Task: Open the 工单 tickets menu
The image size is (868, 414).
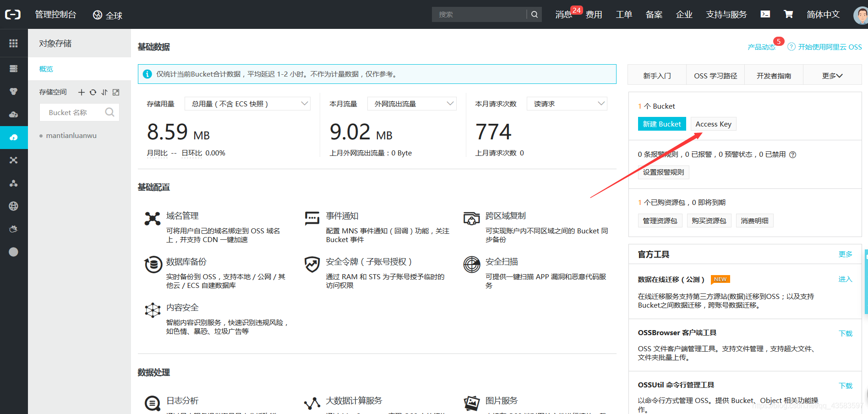Action: tap(624, 15)
